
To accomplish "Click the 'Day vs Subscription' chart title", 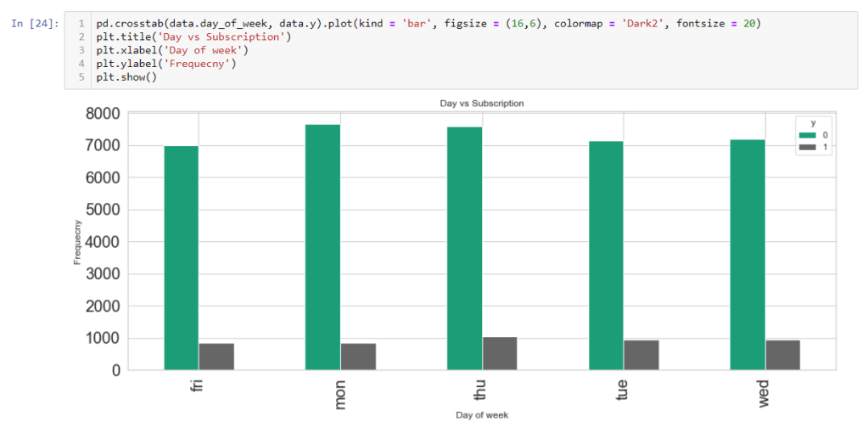I will [x=481, y=103].
